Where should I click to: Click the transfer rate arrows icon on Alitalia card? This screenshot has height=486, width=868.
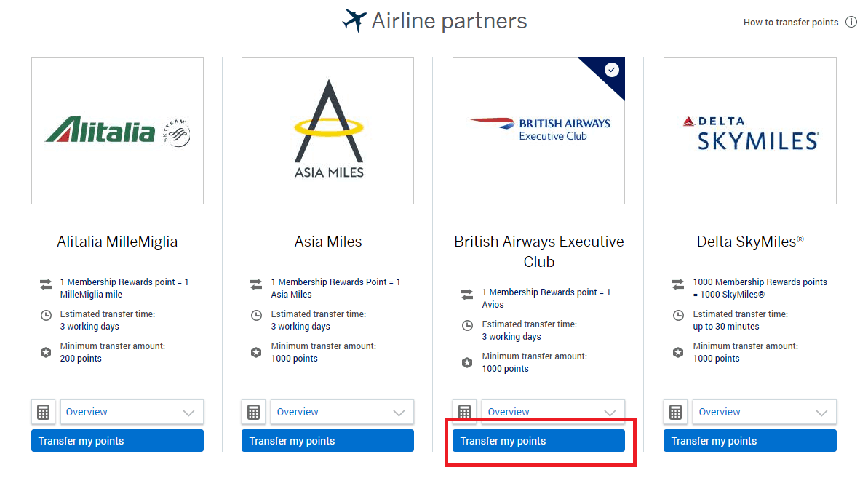pyautogui.click(x=45, y=284)
